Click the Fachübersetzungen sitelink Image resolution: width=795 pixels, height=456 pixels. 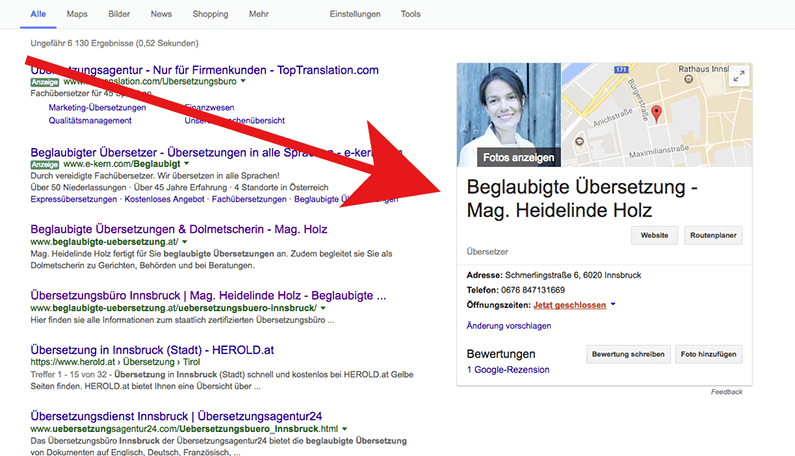249,199
